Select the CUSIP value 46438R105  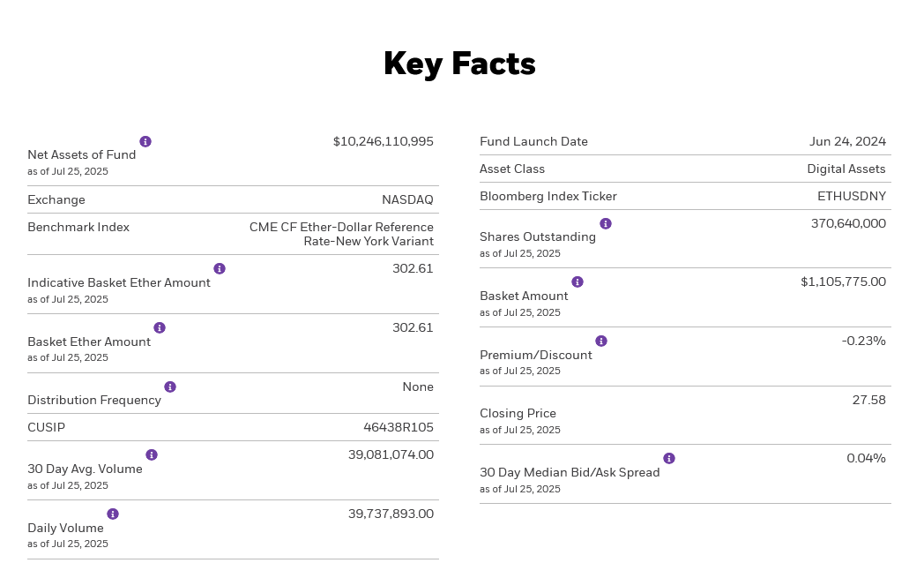(x=399, y=427)
